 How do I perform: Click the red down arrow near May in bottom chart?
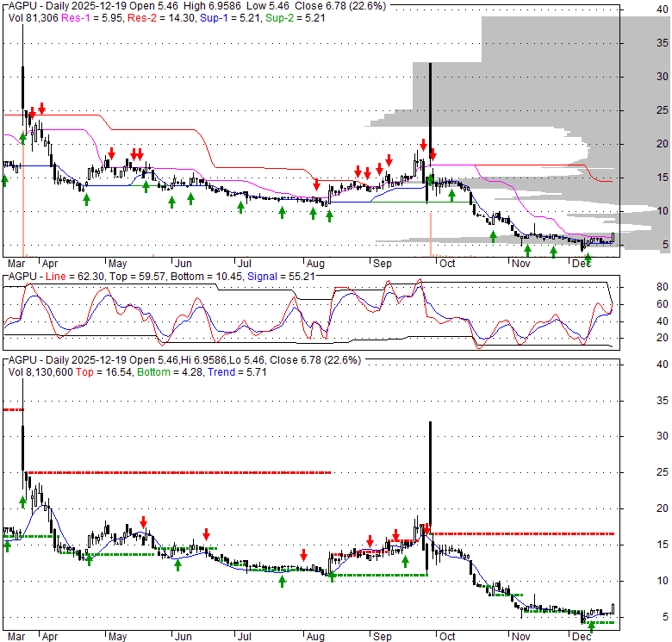click(x=144, y=522)
